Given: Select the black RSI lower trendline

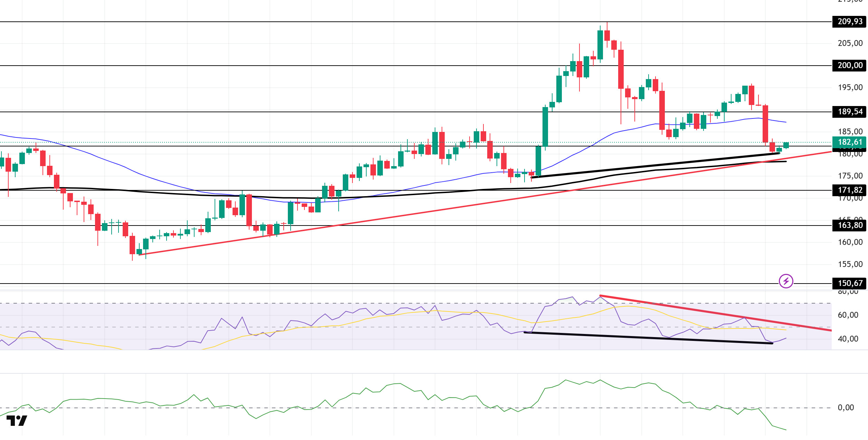Looking at the screenshot, I should pyautogui.click(x=648, y=338).
